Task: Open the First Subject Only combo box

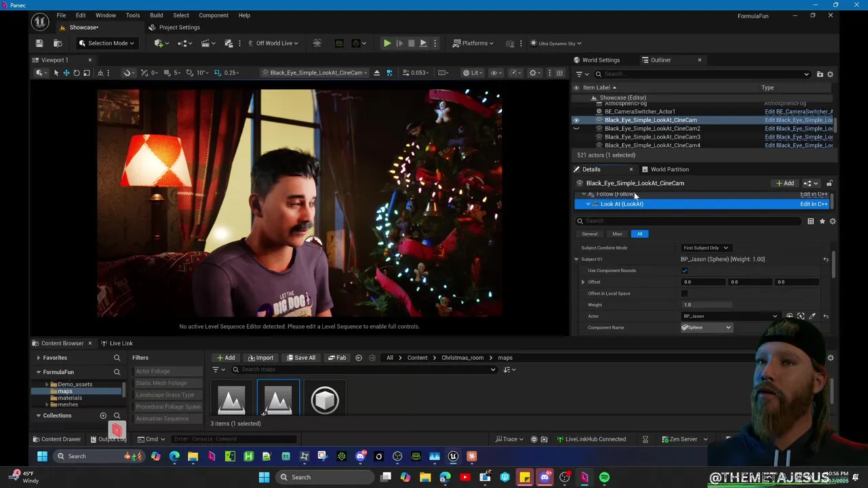Action: click(705, 248)
